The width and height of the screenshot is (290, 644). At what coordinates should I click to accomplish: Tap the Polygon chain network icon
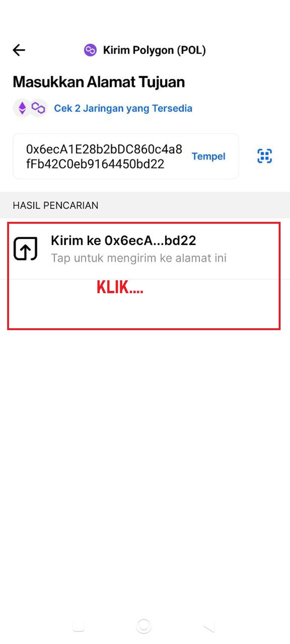[x=38, y=108]
